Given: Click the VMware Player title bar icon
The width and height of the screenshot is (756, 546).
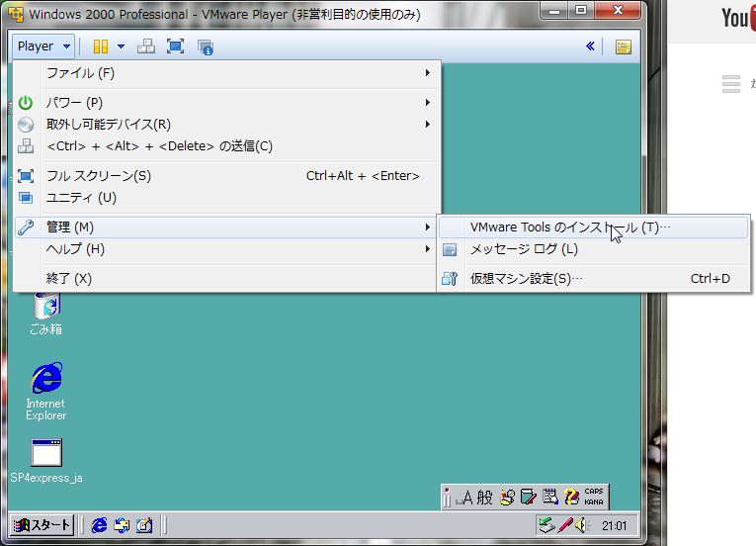Looking at the screenshot, I should [16, 15].
